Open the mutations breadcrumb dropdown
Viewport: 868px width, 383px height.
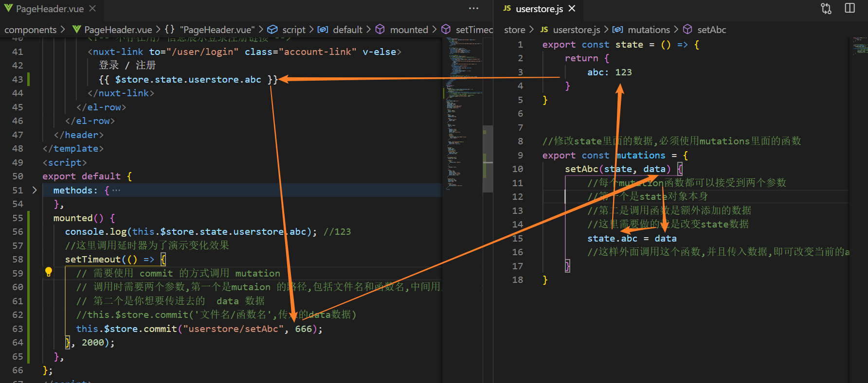tap(649, 30)
